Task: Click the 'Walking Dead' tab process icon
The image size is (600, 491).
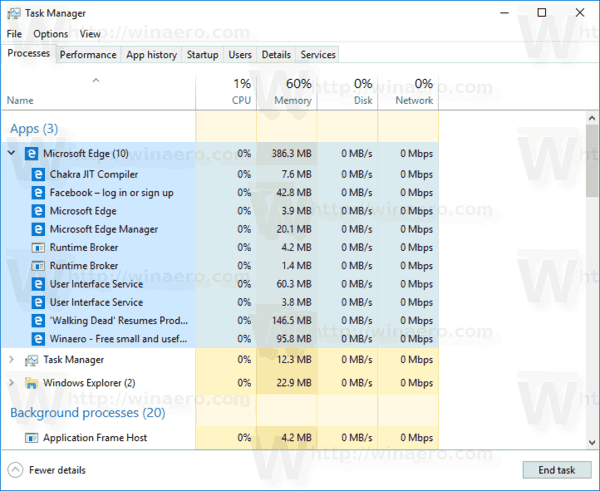Action: [38, 320]
